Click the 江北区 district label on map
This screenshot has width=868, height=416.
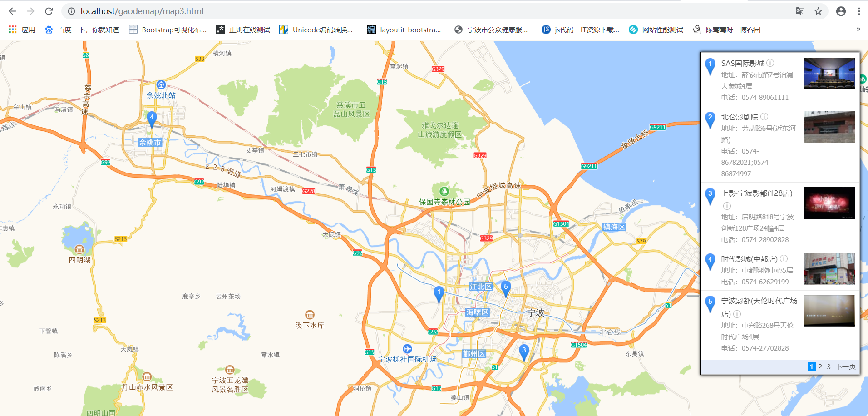point(481,287)
